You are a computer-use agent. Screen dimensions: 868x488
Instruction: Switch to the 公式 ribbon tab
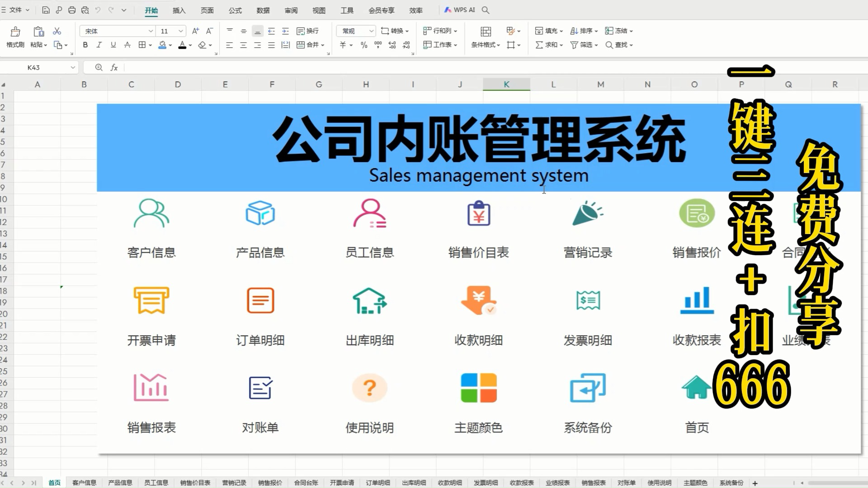pos(235,10)
